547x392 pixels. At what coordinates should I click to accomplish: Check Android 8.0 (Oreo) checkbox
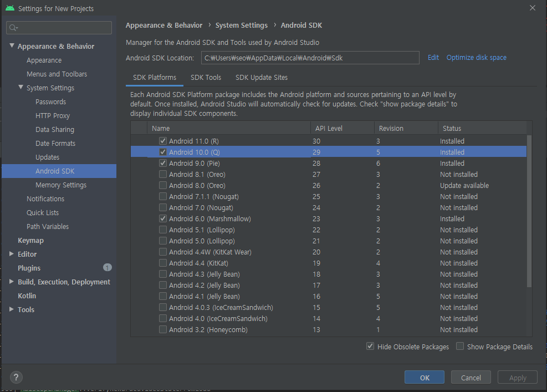click(x=163, y=185)
